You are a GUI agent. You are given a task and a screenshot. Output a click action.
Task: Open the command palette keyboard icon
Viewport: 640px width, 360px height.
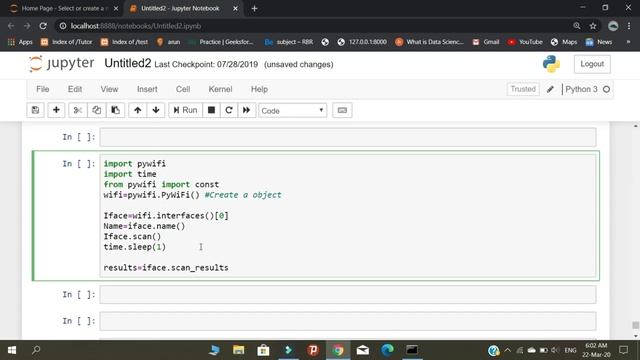click(342, 110)
